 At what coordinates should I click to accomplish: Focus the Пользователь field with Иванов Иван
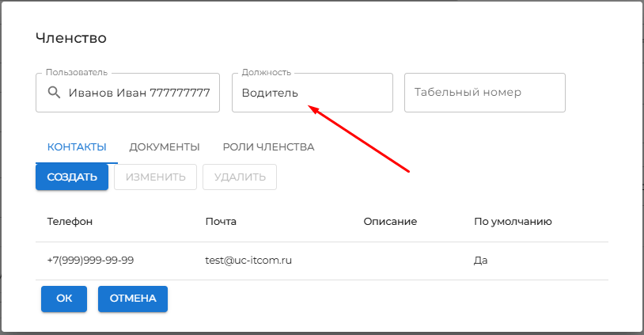(139, 93)
